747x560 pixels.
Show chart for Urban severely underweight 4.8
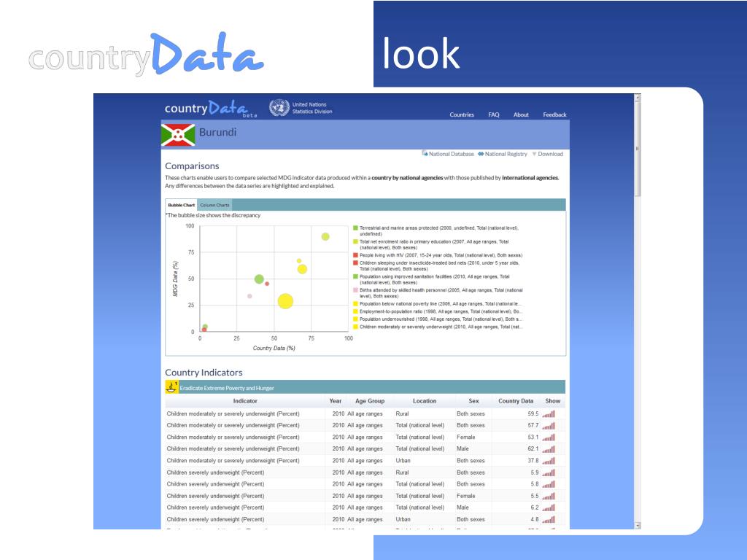coord(549,519)
